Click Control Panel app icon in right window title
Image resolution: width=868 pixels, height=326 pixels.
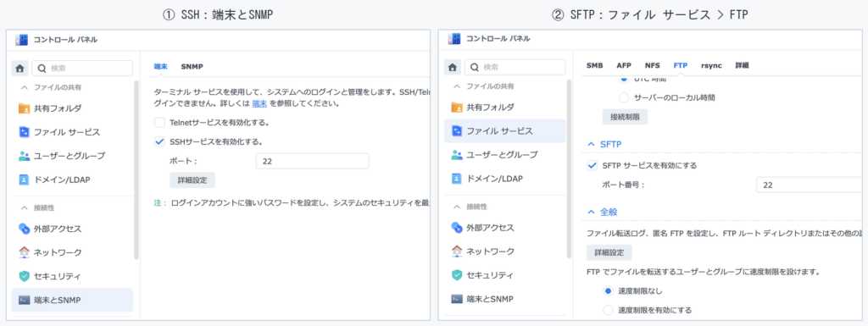pos(454,39)
